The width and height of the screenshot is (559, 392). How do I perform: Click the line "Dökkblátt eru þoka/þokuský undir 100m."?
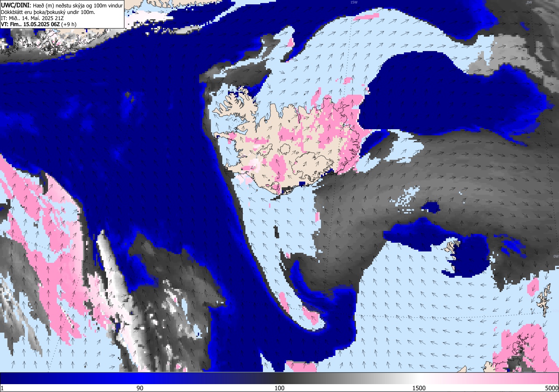coord(48,12)
